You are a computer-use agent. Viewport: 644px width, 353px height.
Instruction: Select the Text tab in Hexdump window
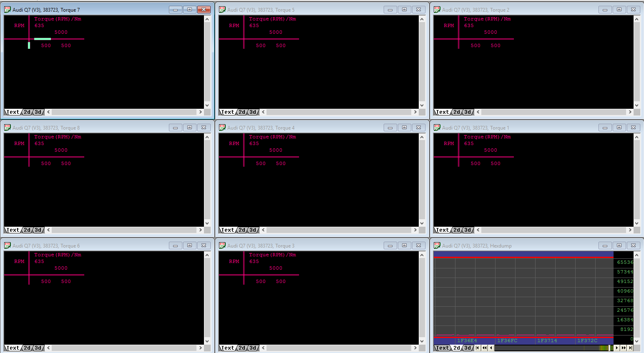pyautogui.click(x=442, y=348)
